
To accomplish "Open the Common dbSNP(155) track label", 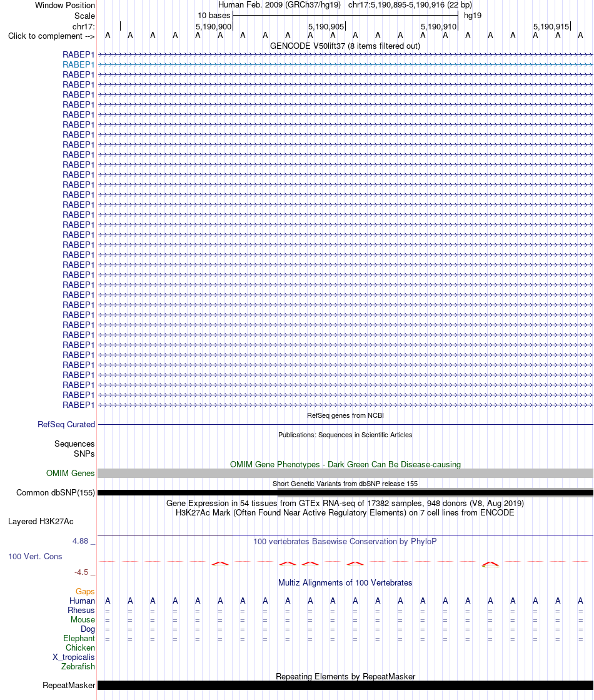I will [x=56, y=493].
